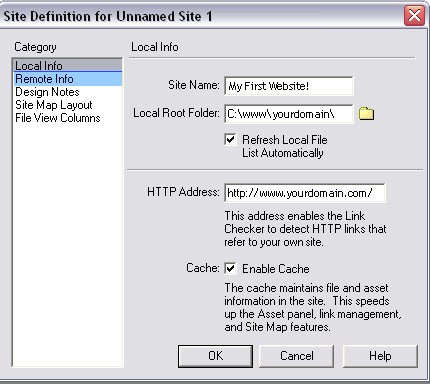Browse for folder with the yellow folder icon
430x384 pixels.
point(366,114)
